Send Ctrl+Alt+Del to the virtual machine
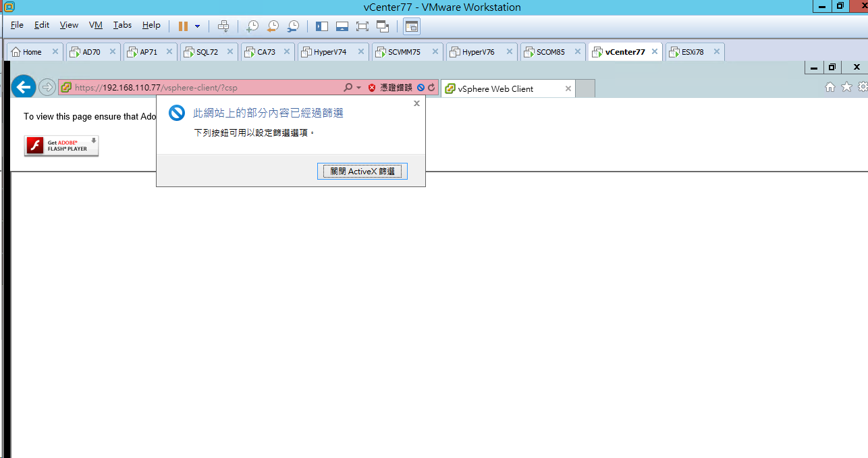868x458 pixels. point(223,26)
